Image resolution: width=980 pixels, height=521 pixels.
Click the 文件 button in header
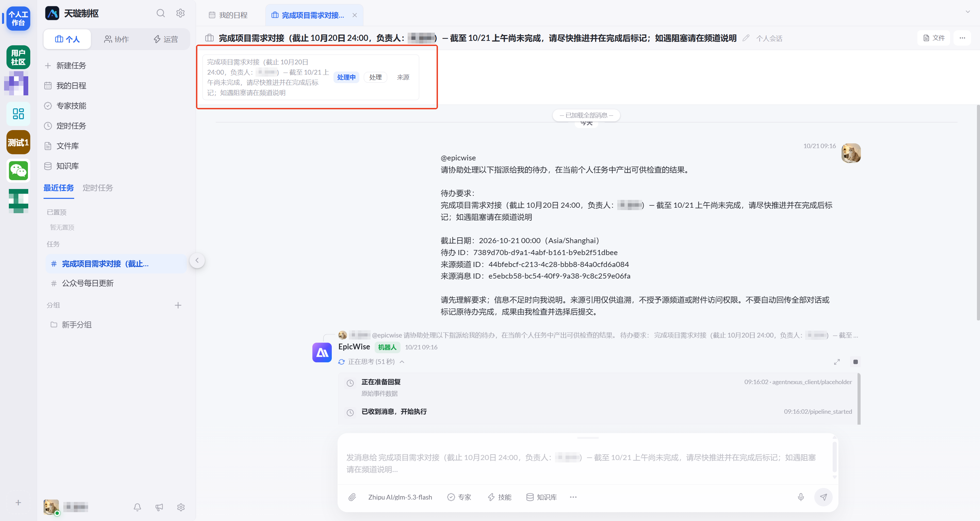[x=934, y=38]
